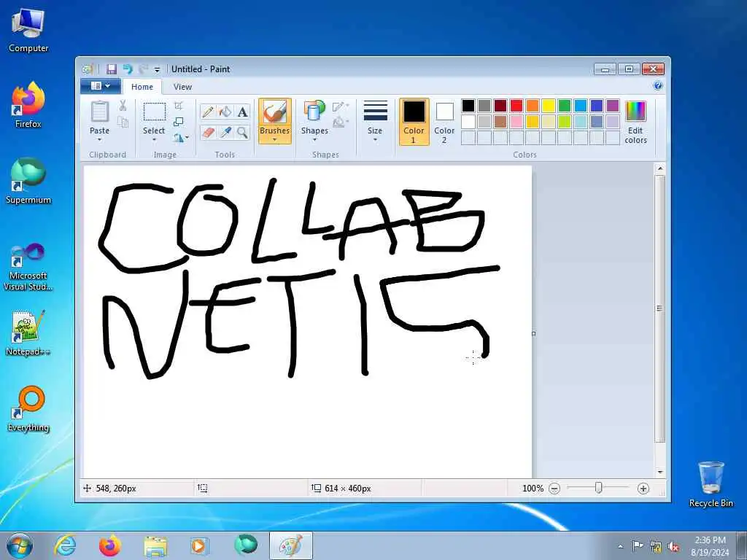The width and height of the screenshot is (747, 560).
Task: Open Windows Explorer folder in taskbar
Action: click(155, 545)
